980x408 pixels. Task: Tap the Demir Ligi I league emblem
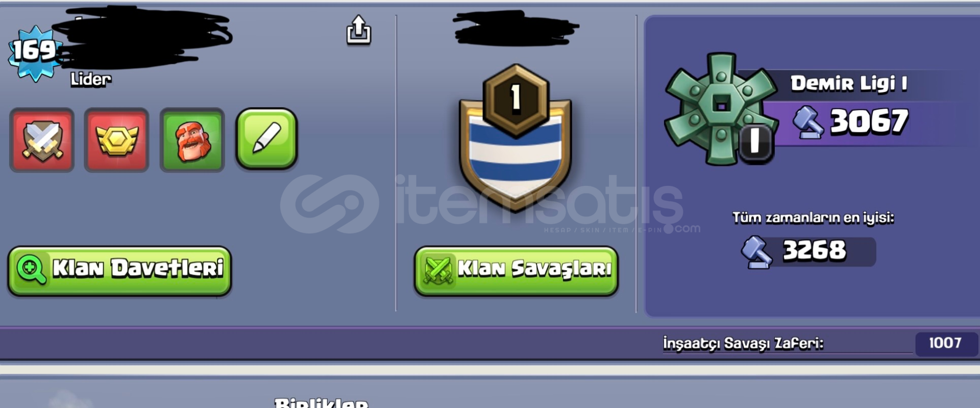(x=721, y=109)
